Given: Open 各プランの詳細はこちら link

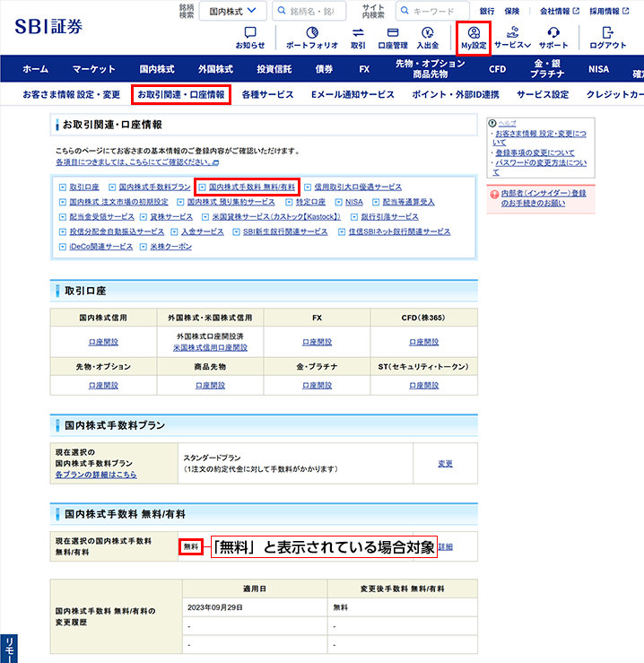Looking at the screenshot, I should [x=96, y=475].
